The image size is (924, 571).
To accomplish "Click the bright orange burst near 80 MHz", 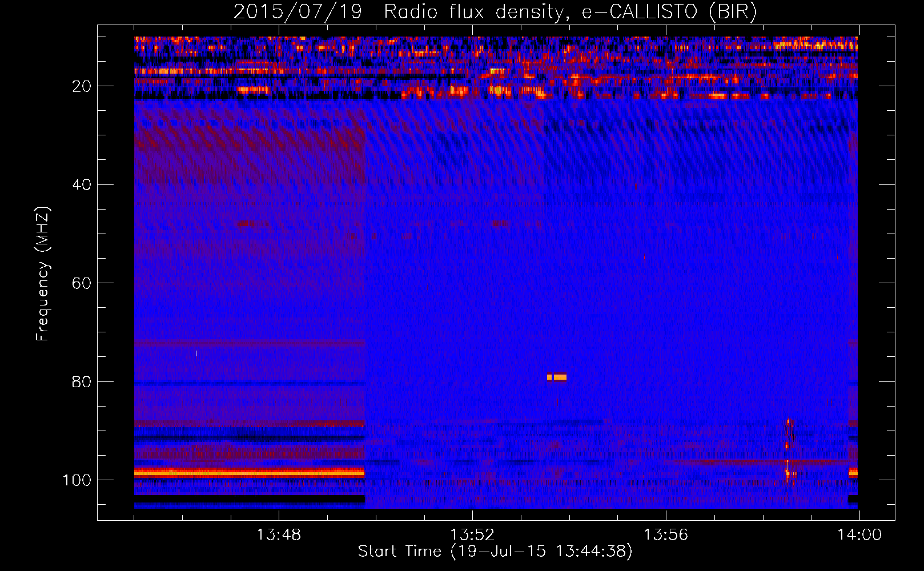I will point(557,377).
